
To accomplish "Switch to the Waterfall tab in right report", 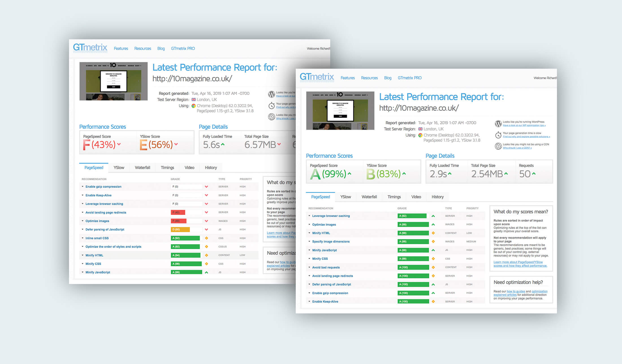I will (369, 197).
